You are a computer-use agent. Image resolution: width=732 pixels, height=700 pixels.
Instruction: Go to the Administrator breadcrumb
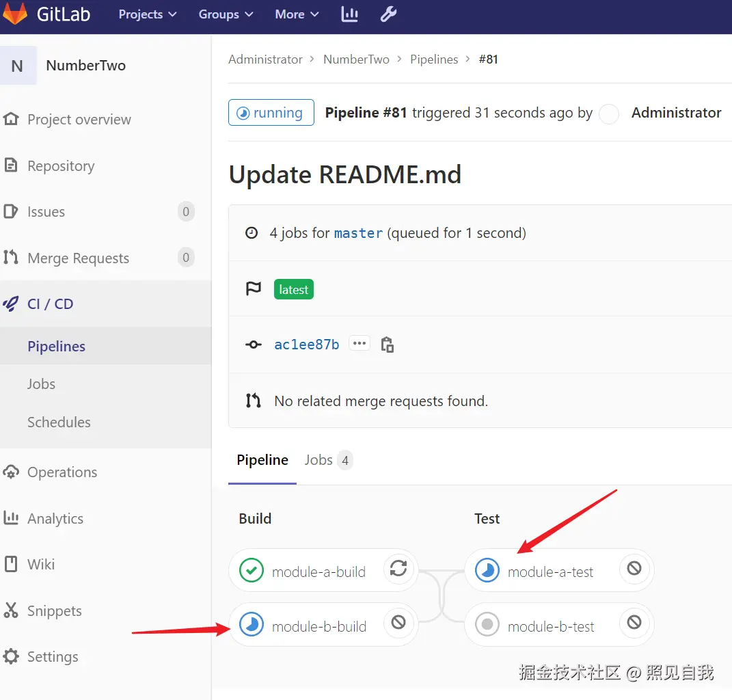[x=265, y=59]
